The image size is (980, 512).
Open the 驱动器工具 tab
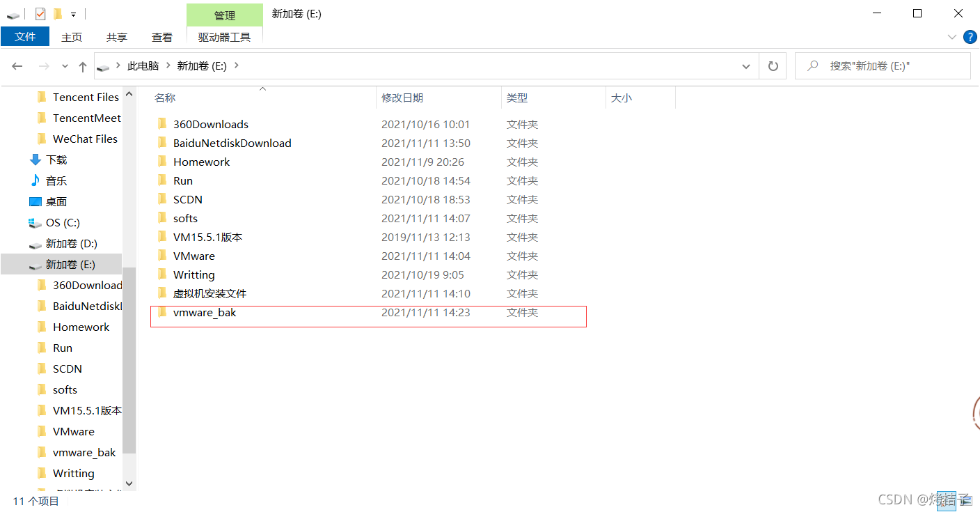(224, 37)
